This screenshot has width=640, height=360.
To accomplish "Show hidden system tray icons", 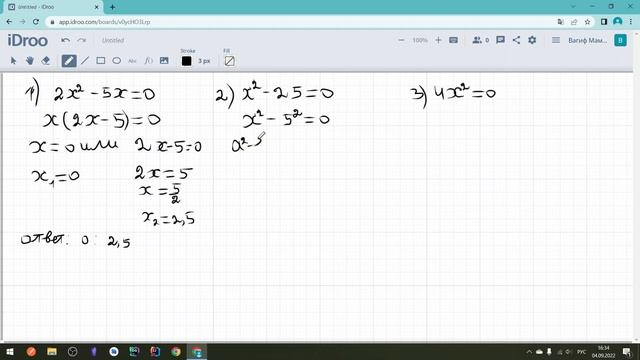I will point(529,352).
